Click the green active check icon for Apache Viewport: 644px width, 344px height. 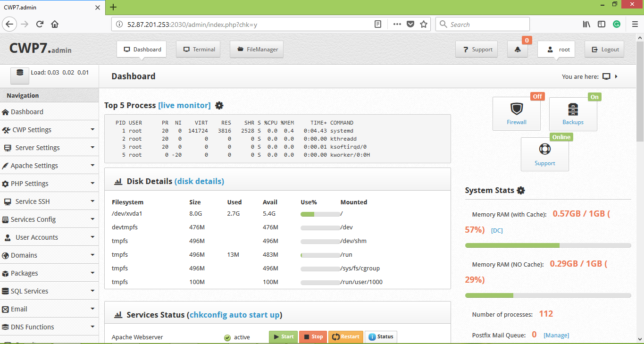(227, 337)
